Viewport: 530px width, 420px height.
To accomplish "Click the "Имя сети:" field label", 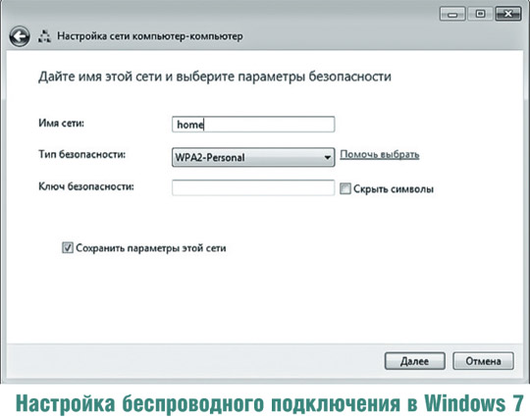I will (61, 123).
